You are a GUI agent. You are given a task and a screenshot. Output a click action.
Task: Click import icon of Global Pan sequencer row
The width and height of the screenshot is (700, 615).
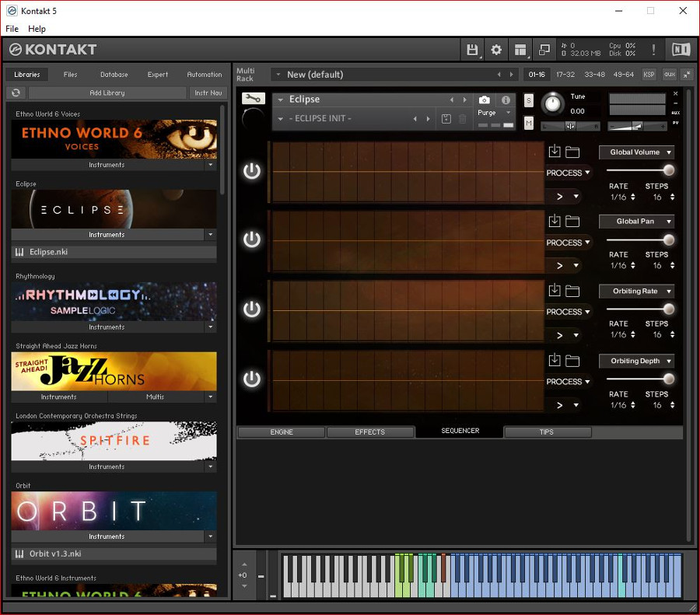click(x=555, y=220)
